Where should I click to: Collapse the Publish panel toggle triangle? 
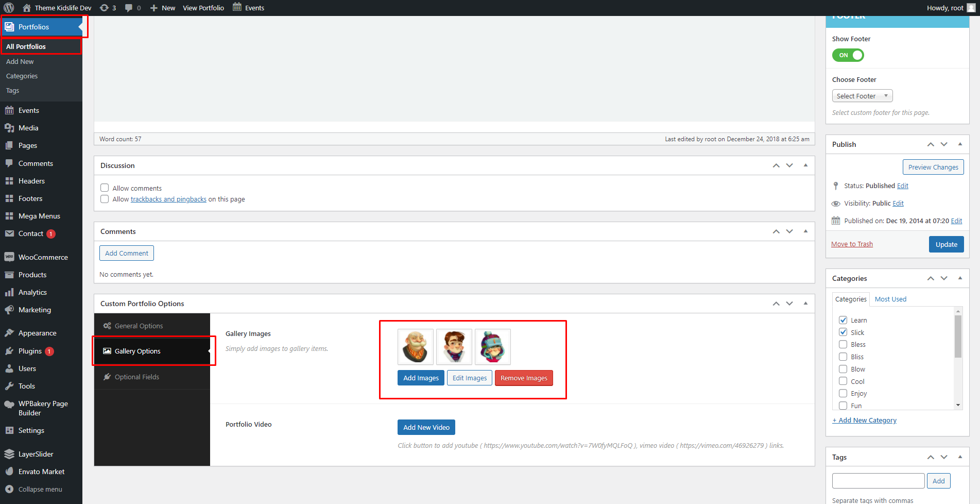point(960,144)
